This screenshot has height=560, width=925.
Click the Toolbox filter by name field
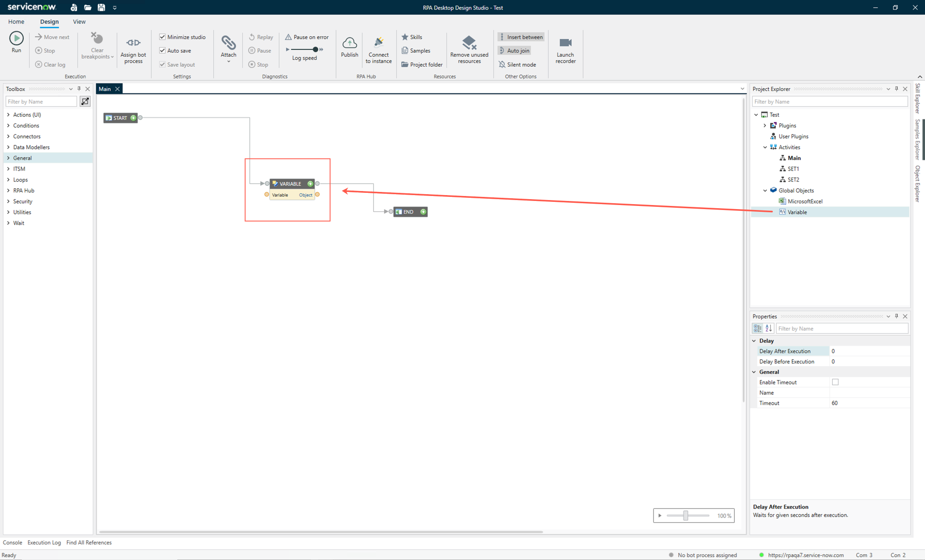tap(41, 102)
